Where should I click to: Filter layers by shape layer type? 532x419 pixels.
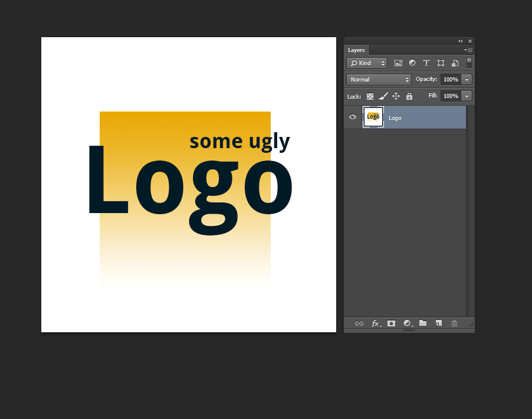[441, 63]
